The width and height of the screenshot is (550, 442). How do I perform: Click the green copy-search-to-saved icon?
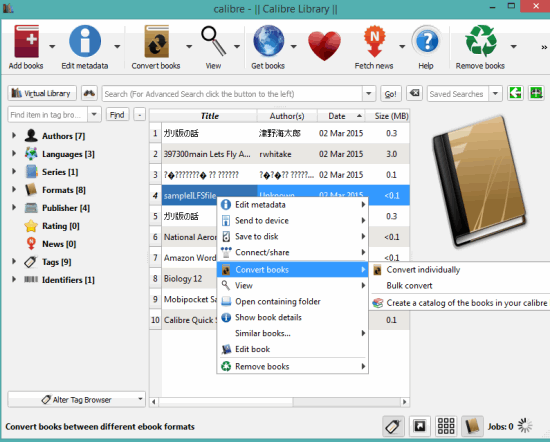[515, 93]
